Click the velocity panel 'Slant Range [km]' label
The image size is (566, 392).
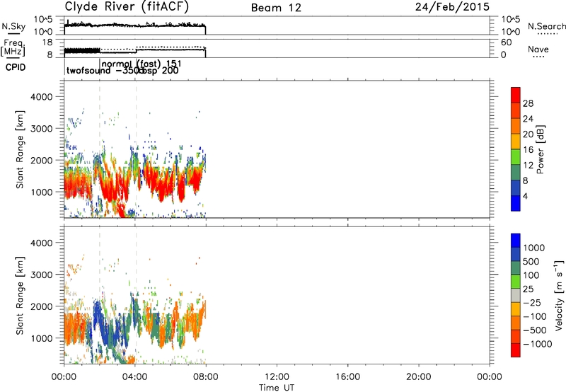tap(20, 296)
